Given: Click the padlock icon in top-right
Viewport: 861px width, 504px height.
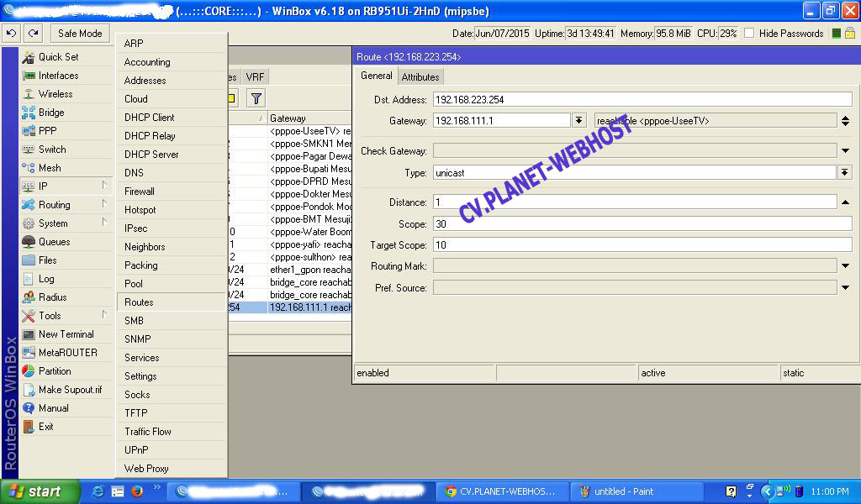Looking at the screenshot, I should pos(849,34).
